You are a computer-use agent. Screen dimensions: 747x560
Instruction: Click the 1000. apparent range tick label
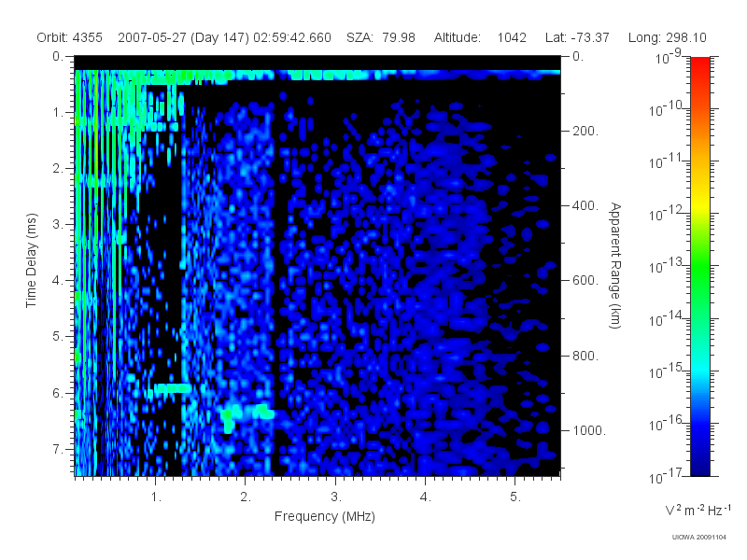tap(589, 430)
